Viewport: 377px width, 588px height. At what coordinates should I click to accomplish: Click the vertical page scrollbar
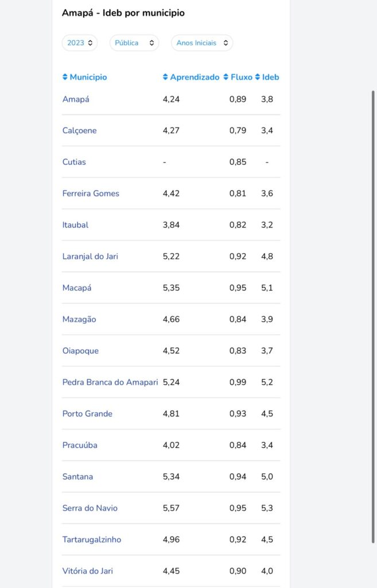click(373, 317)
